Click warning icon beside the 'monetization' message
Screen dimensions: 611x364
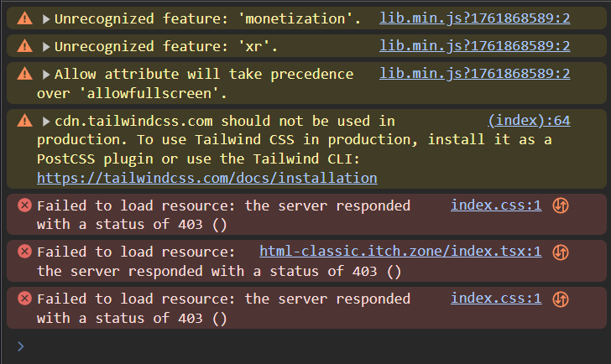click(24, 18)
